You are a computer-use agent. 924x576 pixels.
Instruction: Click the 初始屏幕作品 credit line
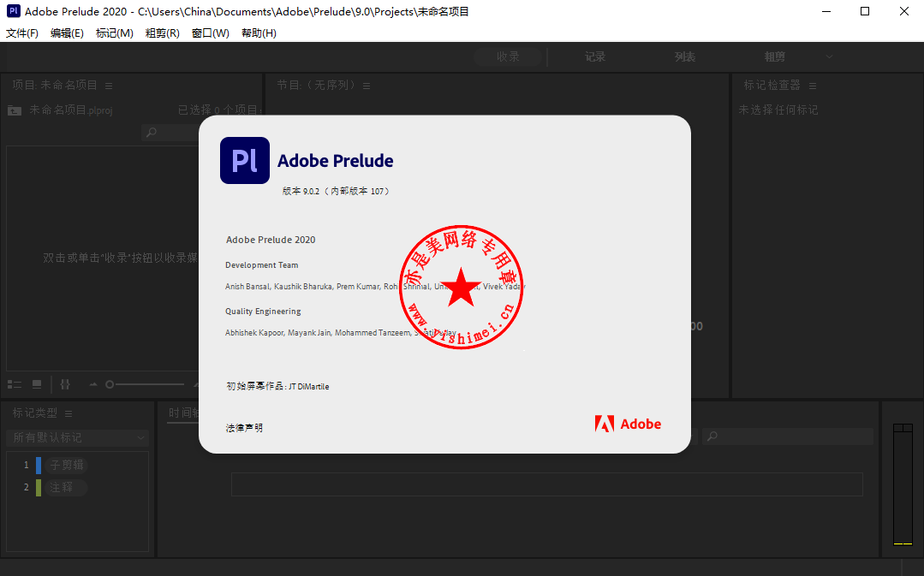point(277,386)
